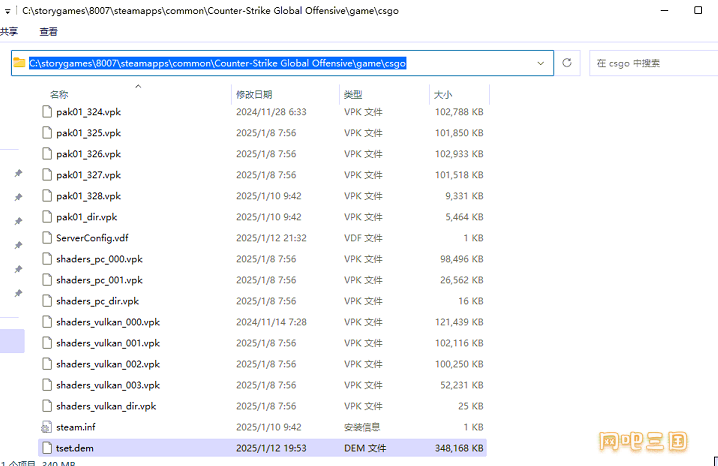This screenshot has height=466, width=718.
Task: Select file icon of pak01_326.vpk
Action: pos(47,154)
